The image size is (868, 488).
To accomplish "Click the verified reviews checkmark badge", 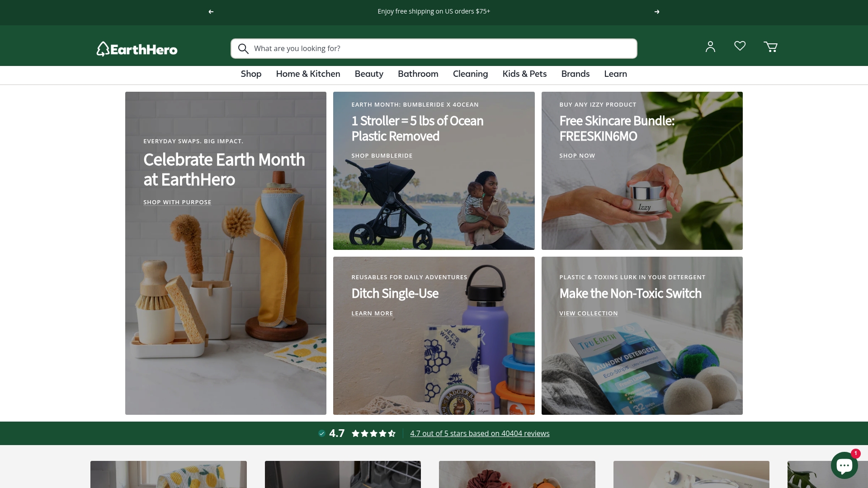I will pyautogui.click(x=322, y=433).
